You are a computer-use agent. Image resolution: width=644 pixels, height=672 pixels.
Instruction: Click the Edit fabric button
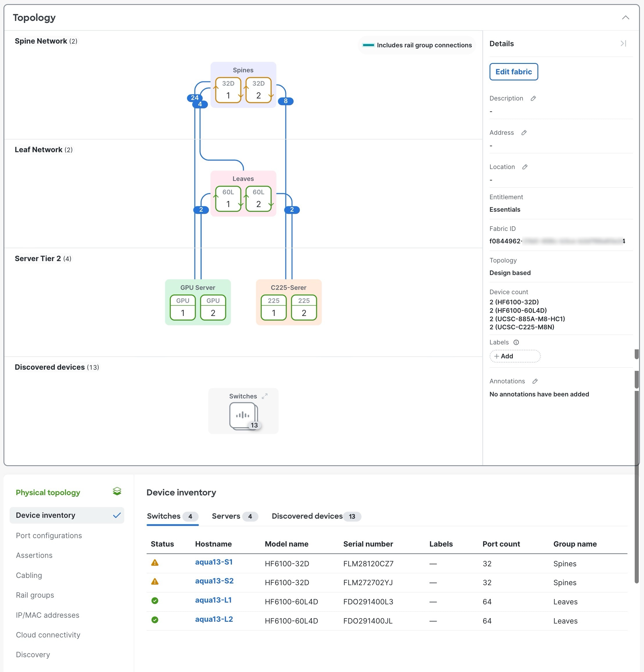pos(513,72)
